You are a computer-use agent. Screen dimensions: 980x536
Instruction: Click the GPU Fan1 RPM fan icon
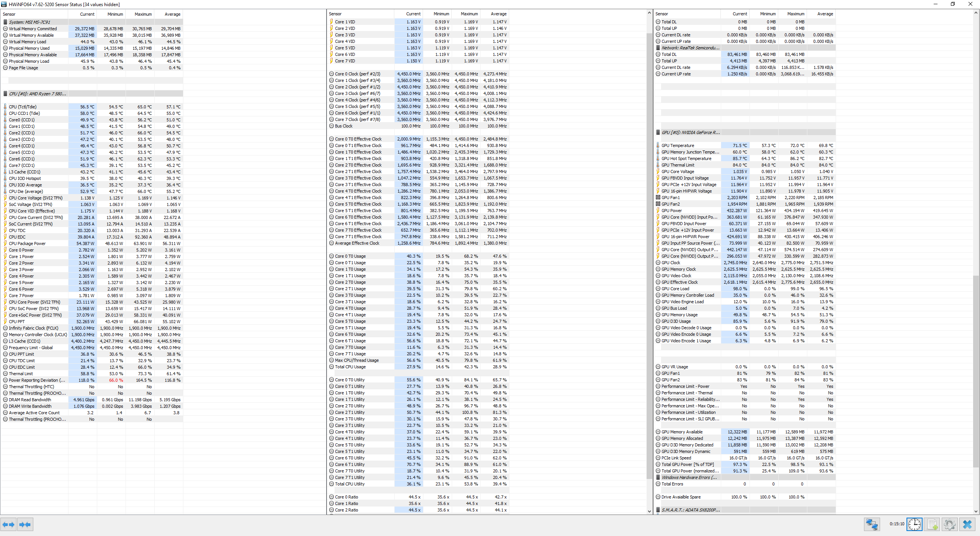(x=658, y=198)
